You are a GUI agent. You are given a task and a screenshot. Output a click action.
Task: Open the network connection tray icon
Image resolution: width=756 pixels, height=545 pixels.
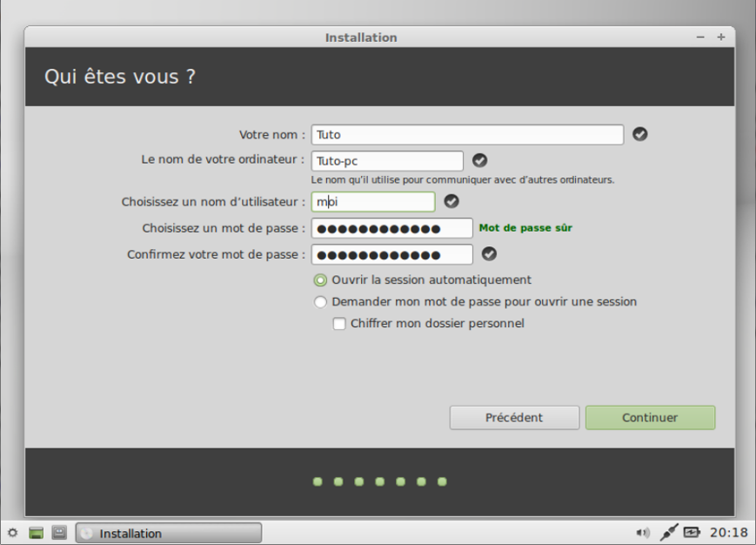click(x=669, y=532)
